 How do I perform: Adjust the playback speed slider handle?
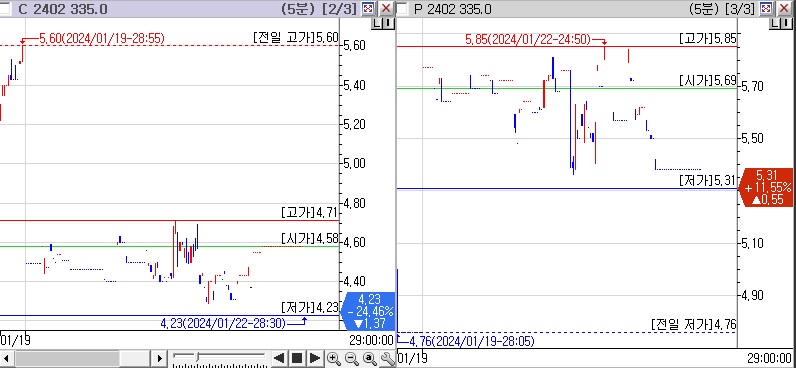[x=198, y=355]
